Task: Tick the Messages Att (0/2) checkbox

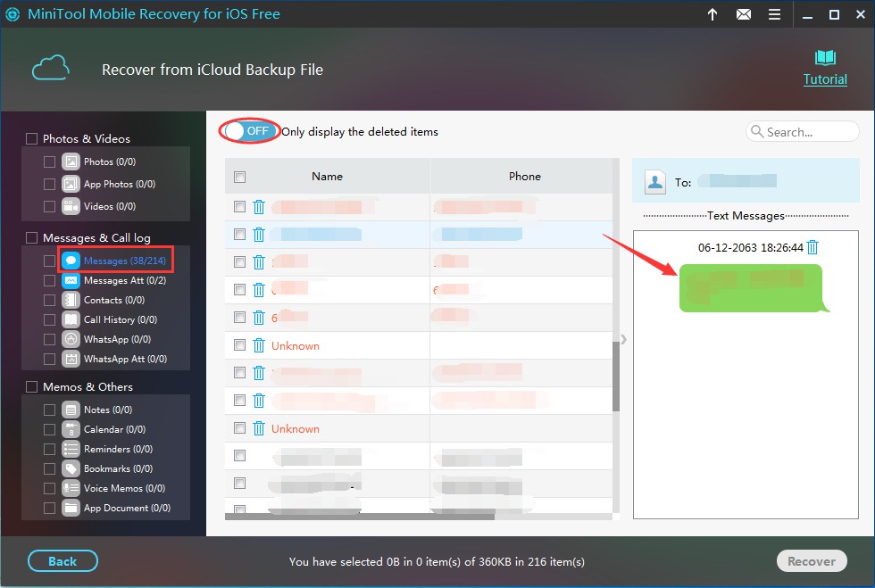Action: pyautogui.click(x=50, y=280)
